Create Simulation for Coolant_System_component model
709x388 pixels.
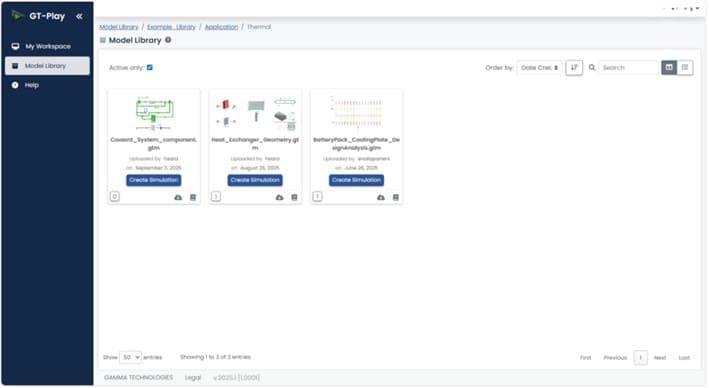pyautogui.click(x=154, y=180)
